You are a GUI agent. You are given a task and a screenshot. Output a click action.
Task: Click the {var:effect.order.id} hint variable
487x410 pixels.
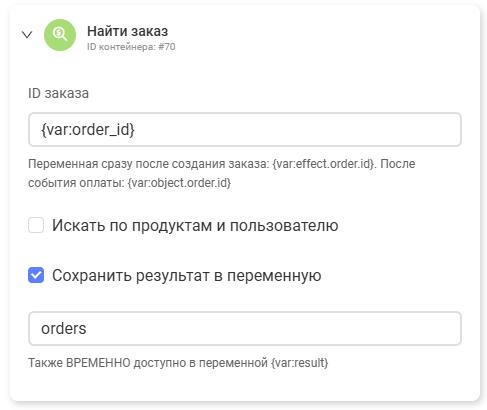click(x=323, y=164)
